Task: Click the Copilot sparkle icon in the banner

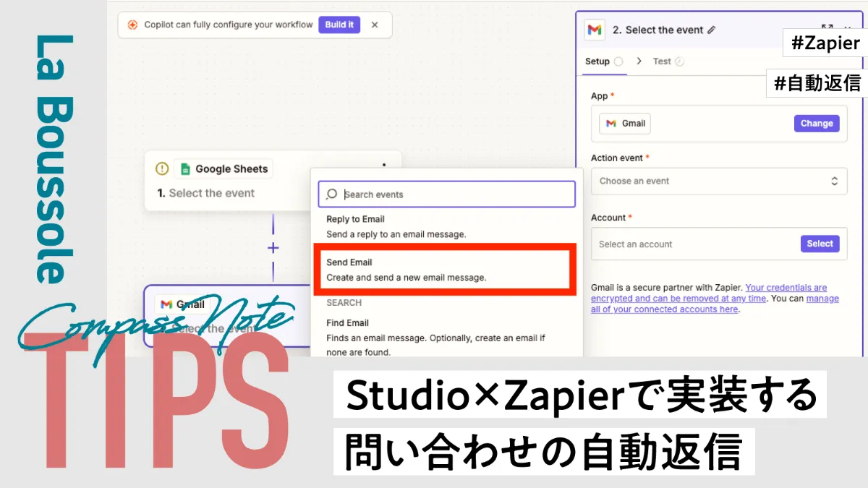Action: point(135,25)
